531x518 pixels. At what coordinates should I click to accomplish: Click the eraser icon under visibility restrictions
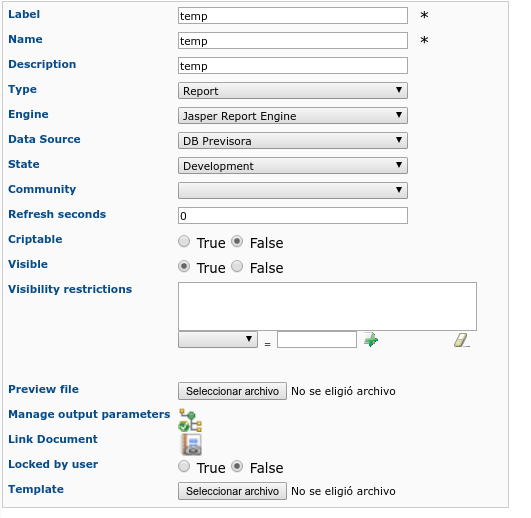pyautogui.click(x=462, y=340)
